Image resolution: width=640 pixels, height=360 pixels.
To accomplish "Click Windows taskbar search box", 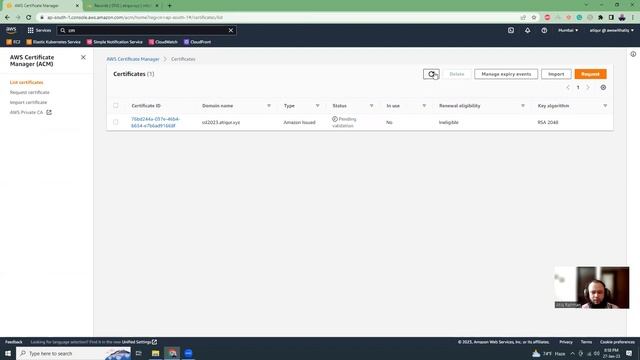I will 73,353.
